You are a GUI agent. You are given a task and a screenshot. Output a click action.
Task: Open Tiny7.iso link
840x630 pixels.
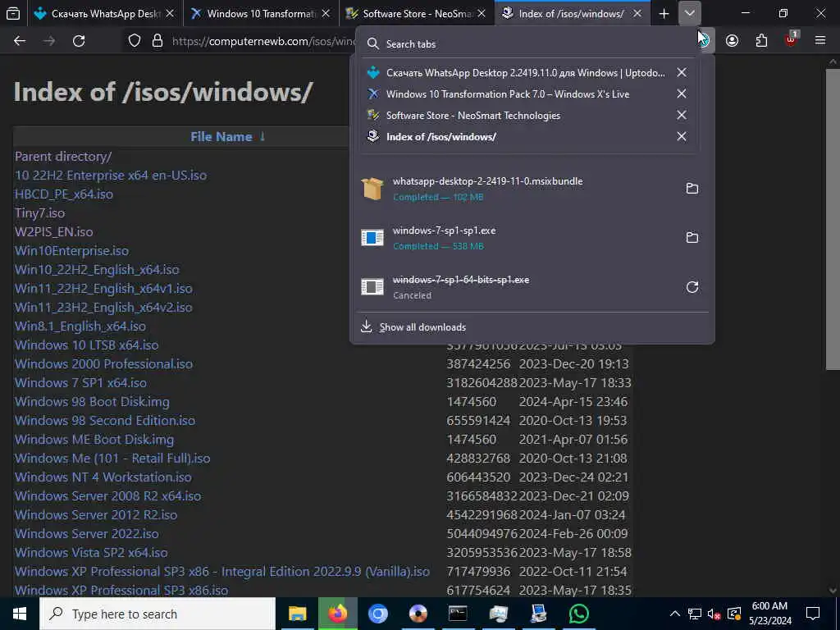pos(39,212)
